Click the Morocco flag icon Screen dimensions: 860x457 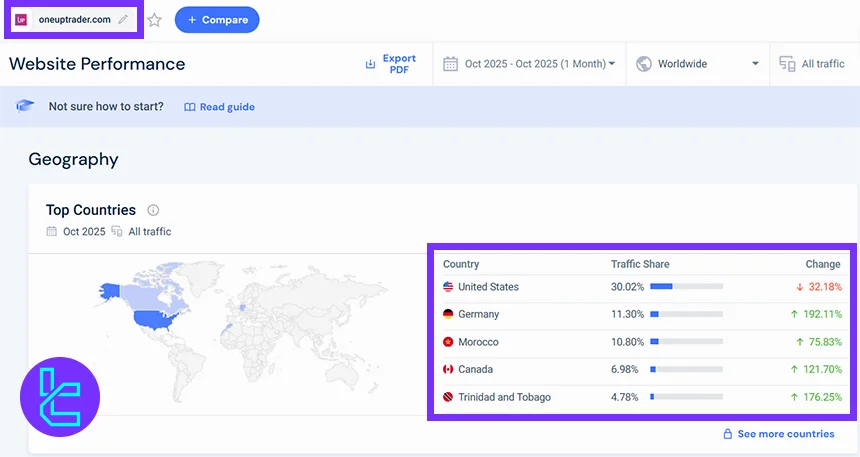(x=448, y=342)
